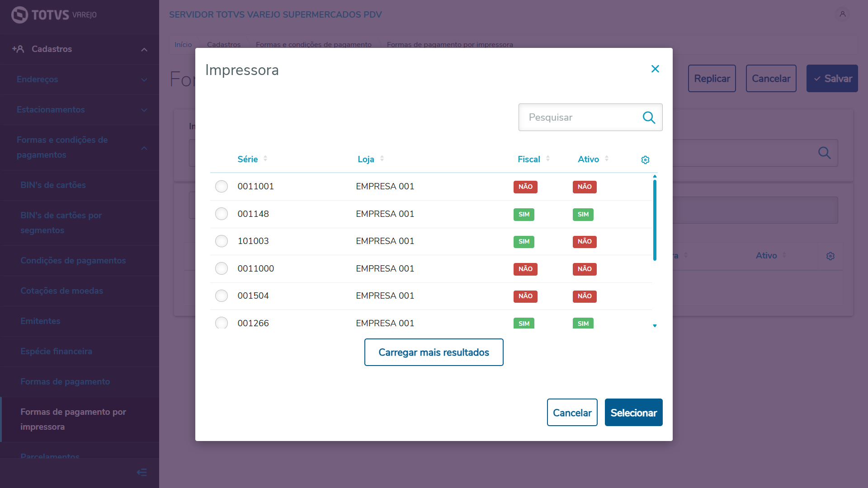Open Emitentes sidebar item
868x488 pixels.
point(40,321)
